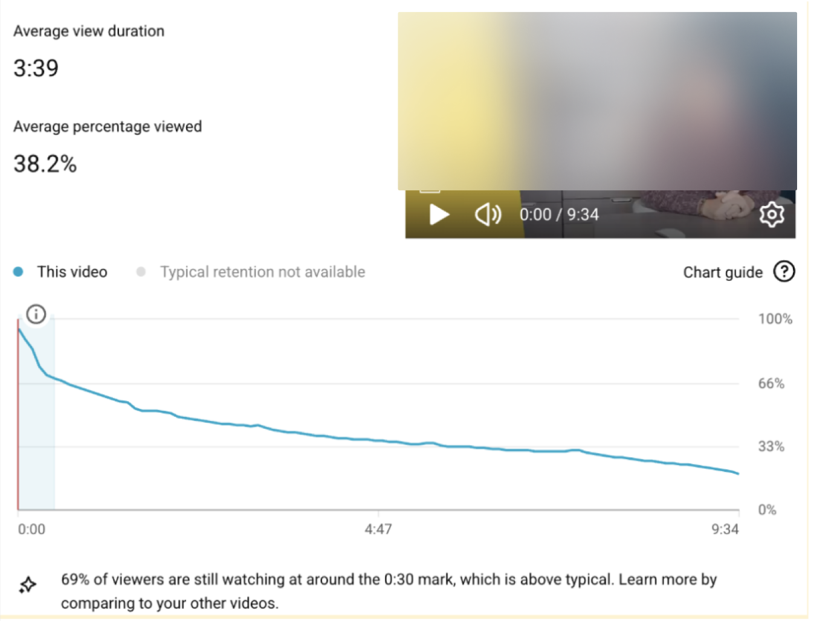
Task: Open the video player settings gear
Action: (771, 214)
